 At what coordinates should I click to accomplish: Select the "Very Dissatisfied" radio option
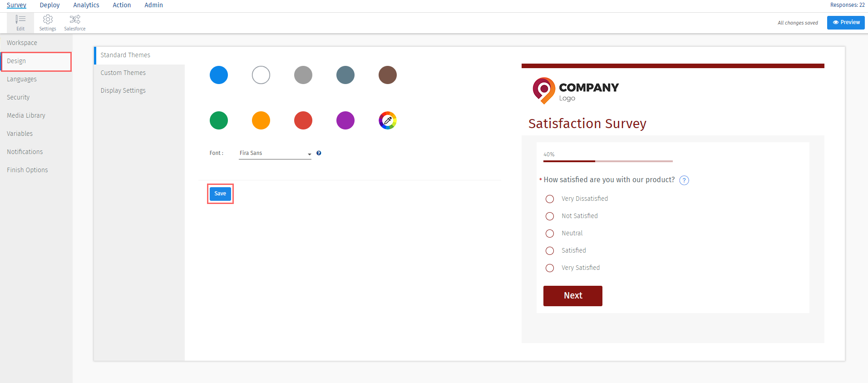[550, 199]
